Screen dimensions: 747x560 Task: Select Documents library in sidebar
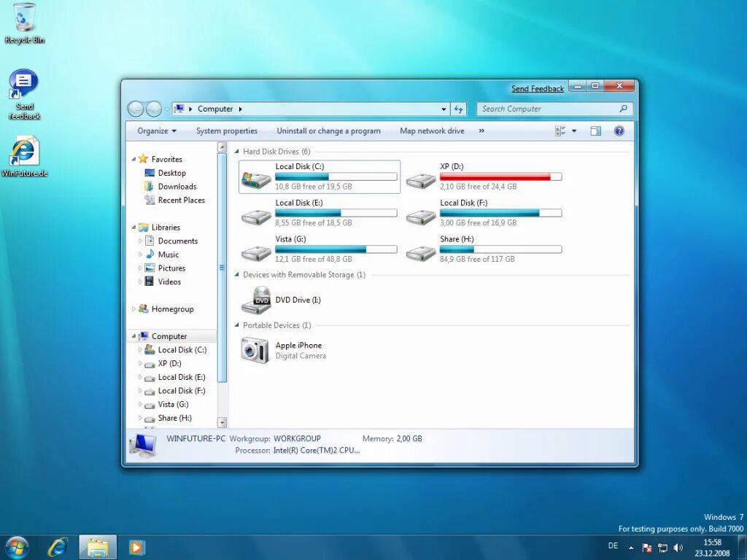tap(178, 241)
